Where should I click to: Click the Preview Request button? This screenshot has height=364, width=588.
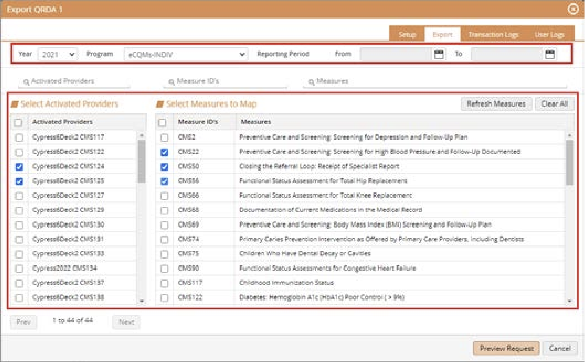[x=506, y=348]
